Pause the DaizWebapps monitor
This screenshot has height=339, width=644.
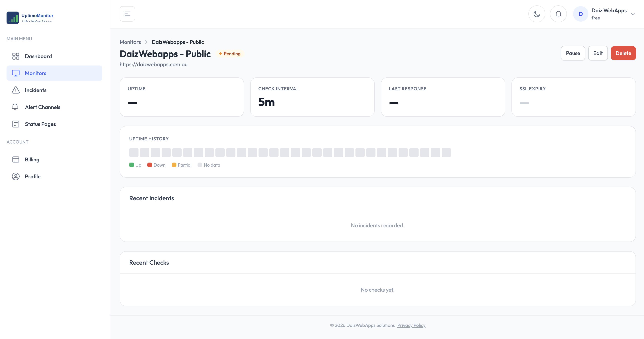pyautogui.click(x=573, y=53)
